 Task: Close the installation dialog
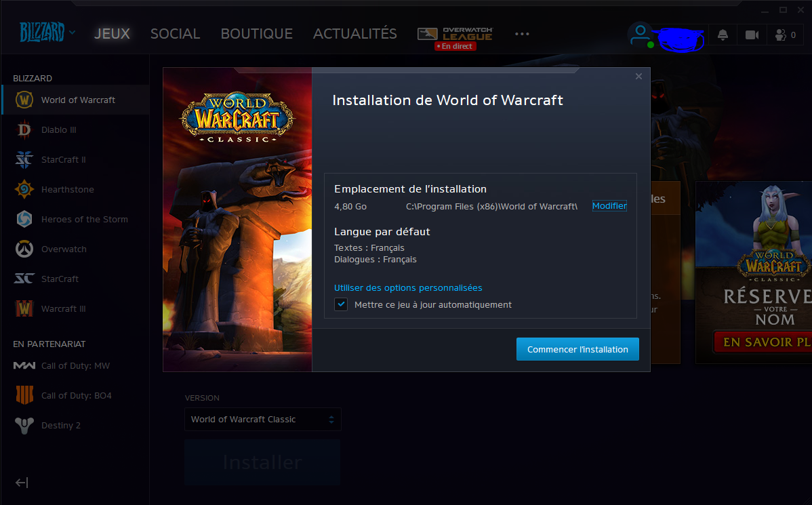(x=638, y=76)
